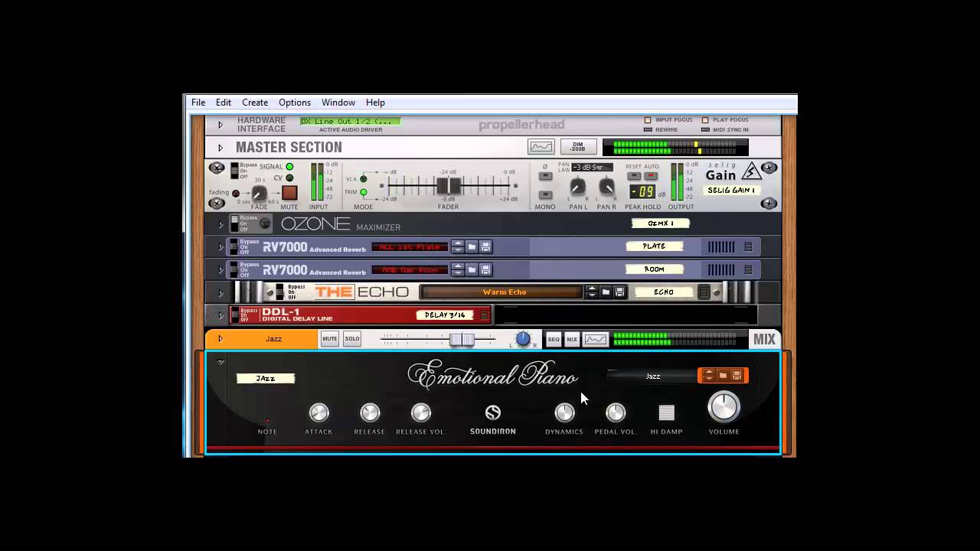The width and height of the screenshot is (980, 551).
Task: Unfold the Ozone Maximizer device
Action: pos(220,224)
